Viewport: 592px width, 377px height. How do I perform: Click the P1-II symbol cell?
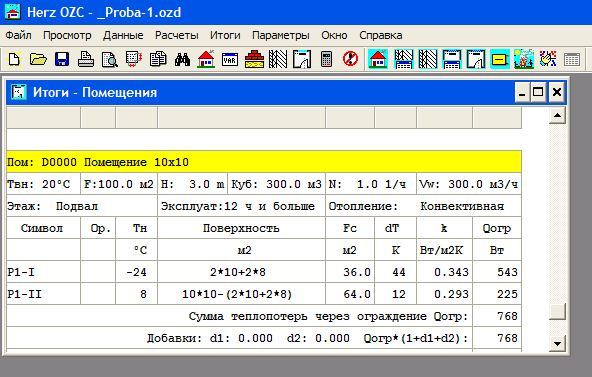click(43, 294)
